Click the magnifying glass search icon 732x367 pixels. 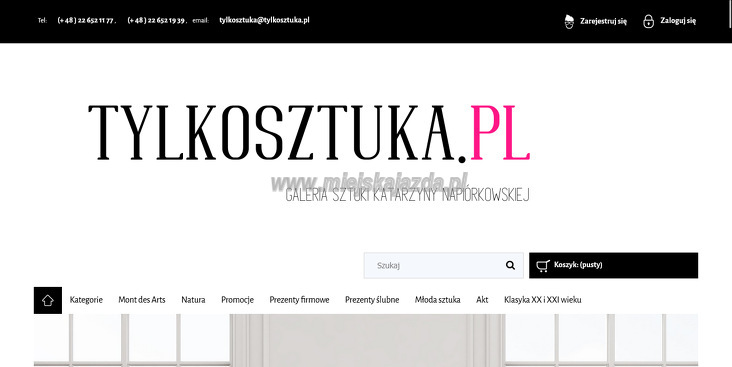510,266
